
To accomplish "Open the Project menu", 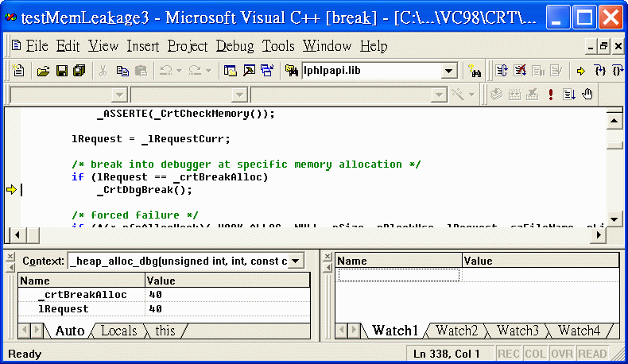I will pyautogui.click(x=188, y=46).
